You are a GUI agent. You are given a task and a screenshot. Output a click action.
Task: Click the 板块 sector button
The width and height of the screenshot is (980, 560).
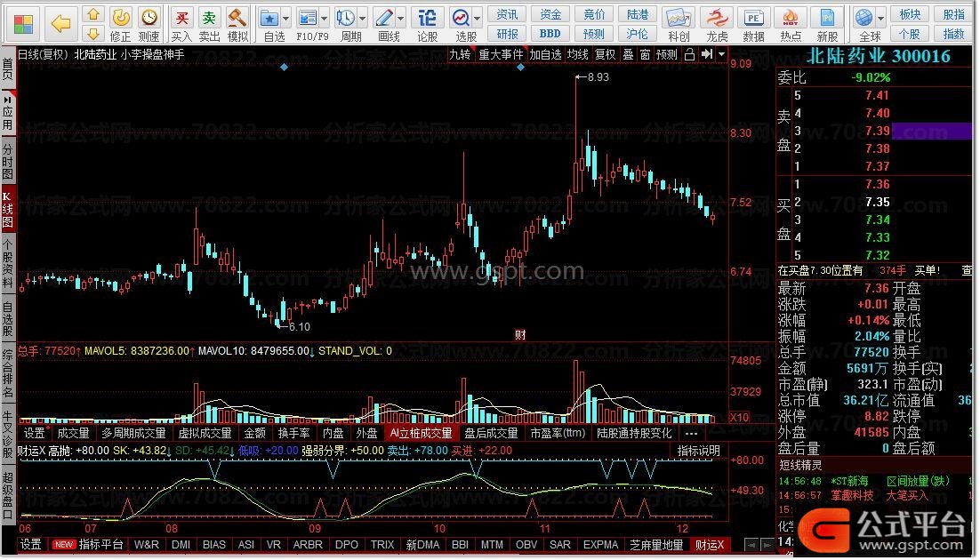910,14
